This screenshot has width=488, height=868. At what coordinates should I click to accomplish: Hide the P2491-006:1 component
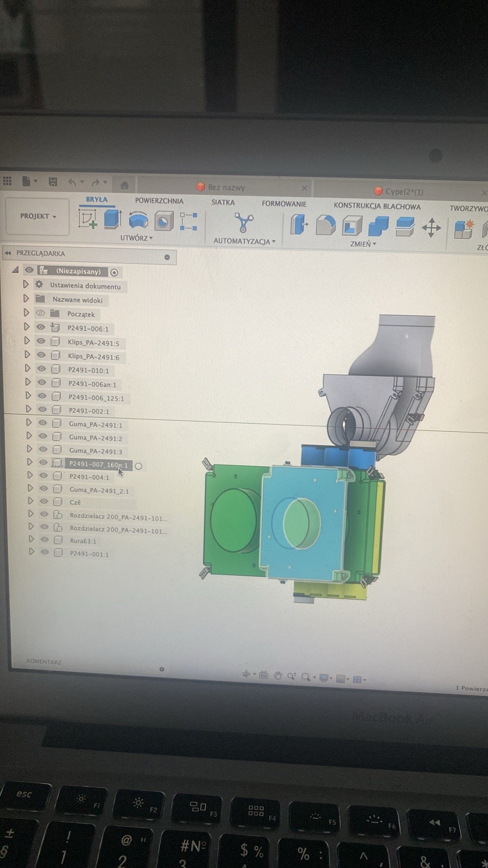click(x=41, y=327)
